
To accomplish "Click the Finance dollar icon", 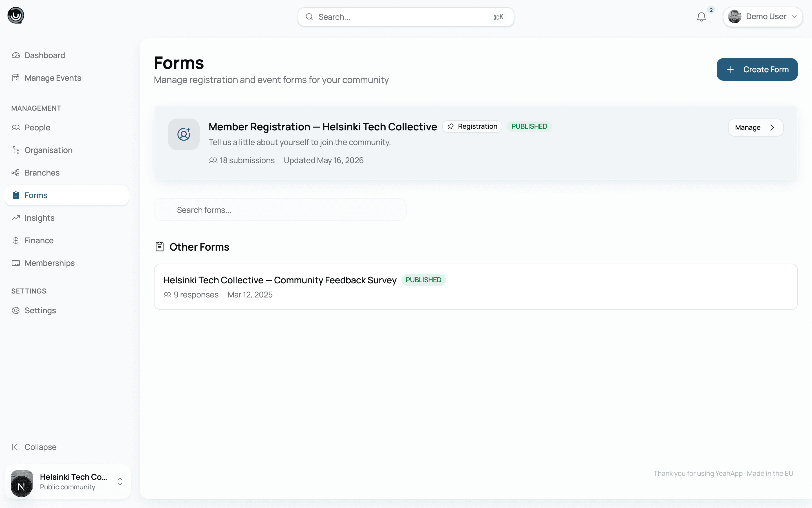I will (16, 240).
